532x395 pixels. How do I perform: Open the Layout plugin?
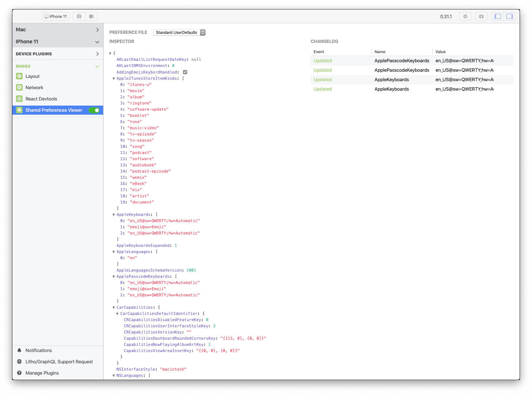[x=32, y=76]
